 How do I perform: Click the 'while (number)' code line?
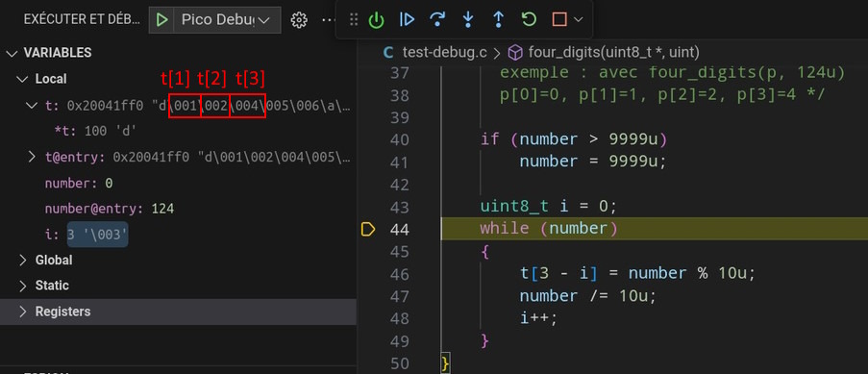tap(548, 228)
